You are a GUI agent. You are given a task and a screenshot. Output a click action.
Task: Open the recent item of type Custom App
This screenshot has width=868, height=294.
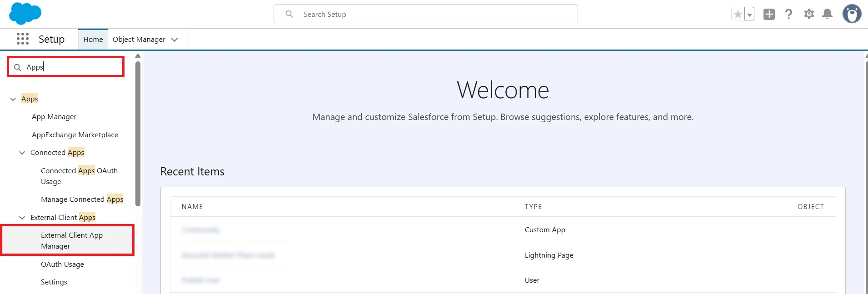200,230
